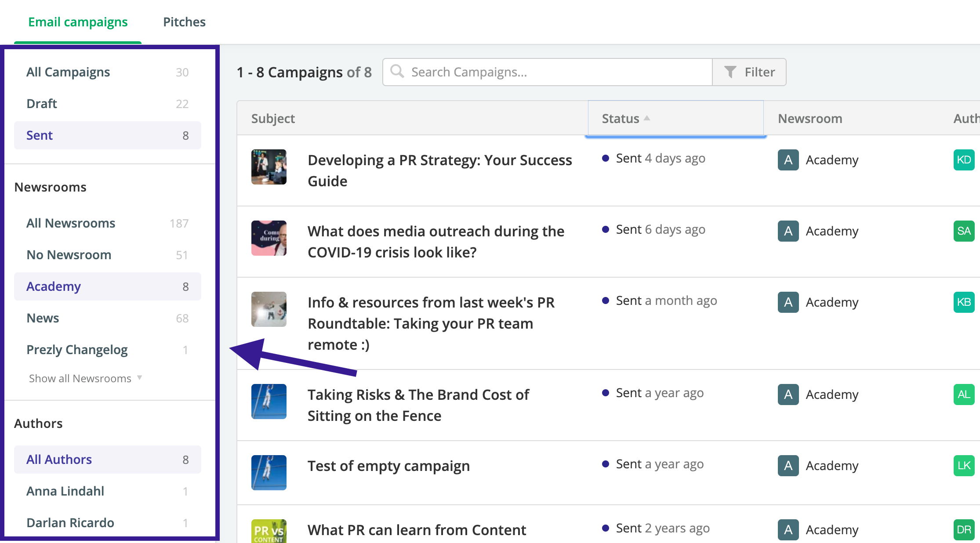
Task: Filter by author Anna Lindahl
Action: click(108, 491)
